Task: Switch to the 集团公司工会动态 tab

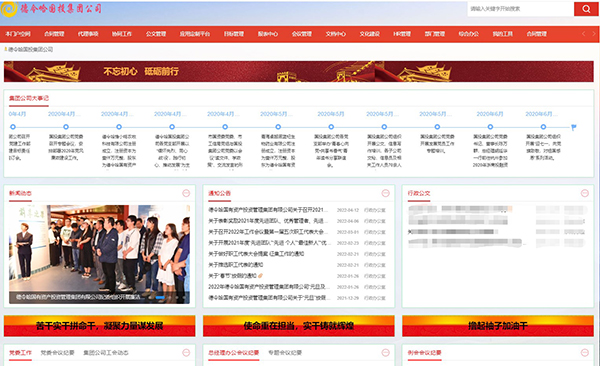Action: 106,353
